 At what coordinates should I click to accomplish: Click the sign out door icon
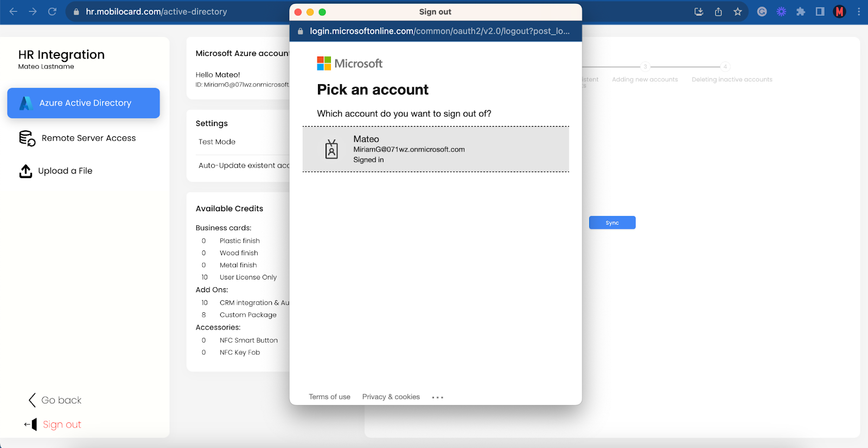[x=31, y=425]
